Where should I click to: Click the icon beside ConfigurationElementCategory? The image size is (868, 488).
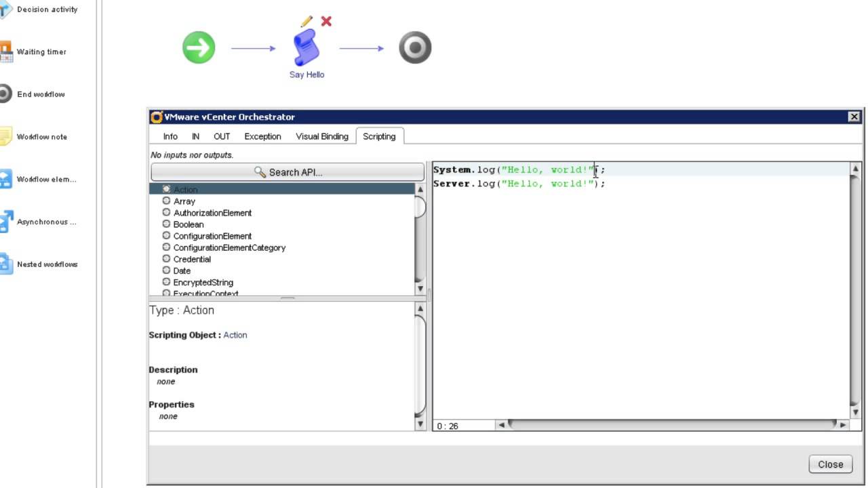(166, 247)
